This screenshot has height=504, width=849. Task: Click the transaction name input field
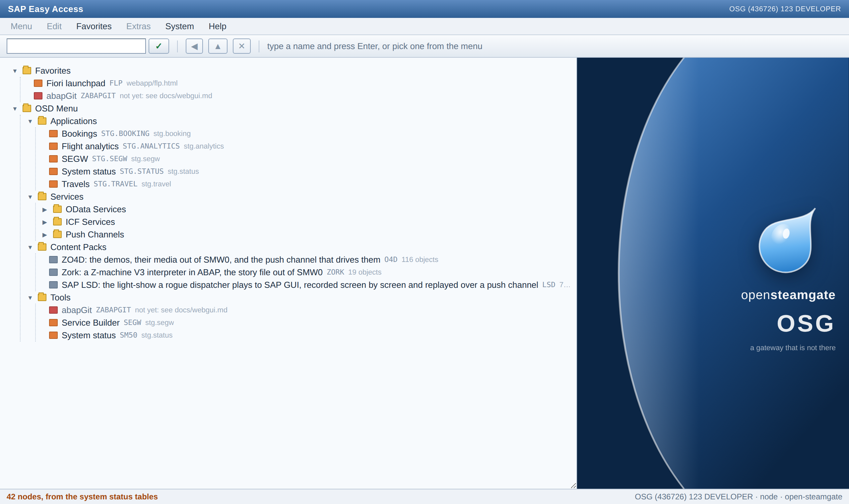76,46
